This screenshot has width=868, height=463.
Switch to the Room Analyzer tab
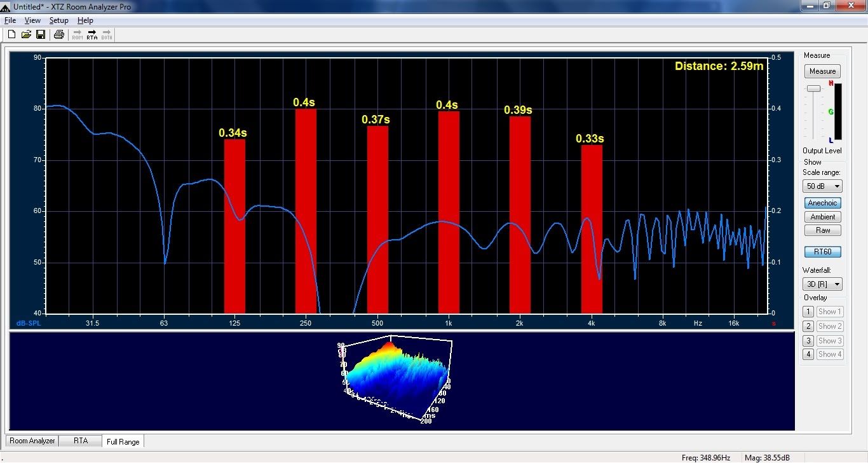[32, 441]
